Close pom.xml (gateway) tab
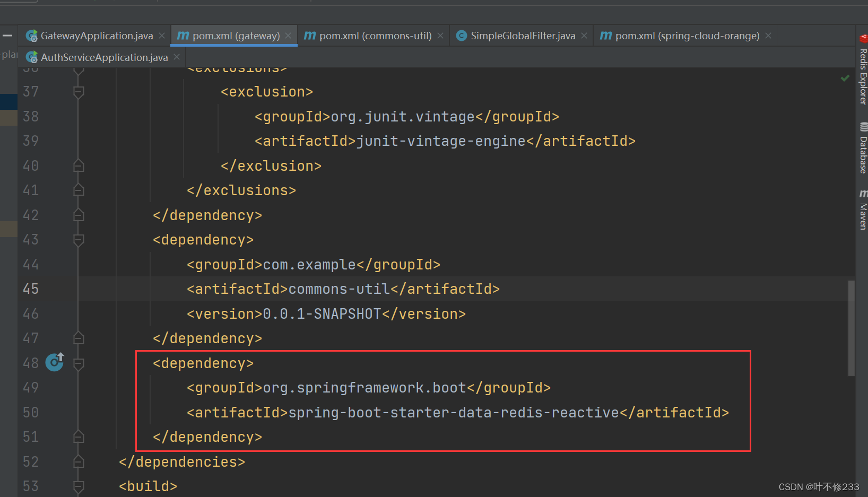This screenshot has height=497, width=868. tap(288, 36)
